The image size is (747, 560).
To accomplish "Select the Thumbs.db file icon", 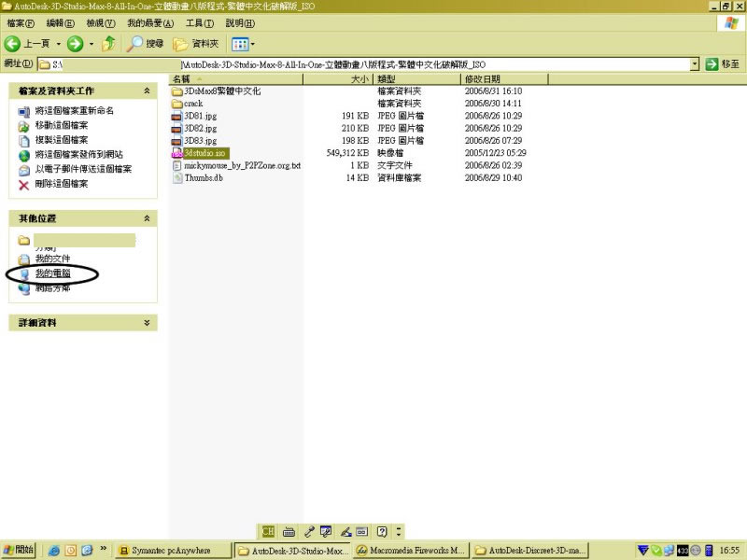I will 176,177.
